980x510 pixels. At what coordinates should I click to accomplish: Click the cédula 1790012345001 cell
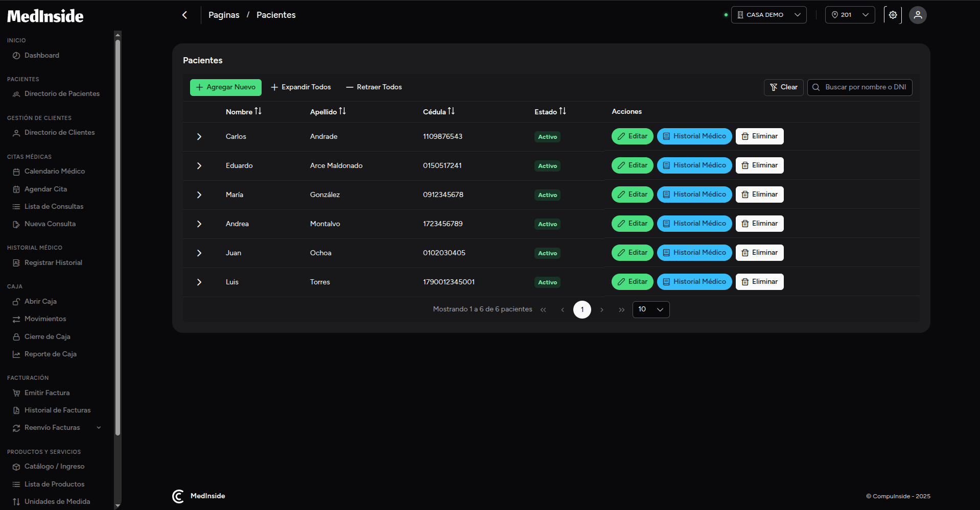coord(449,282)
